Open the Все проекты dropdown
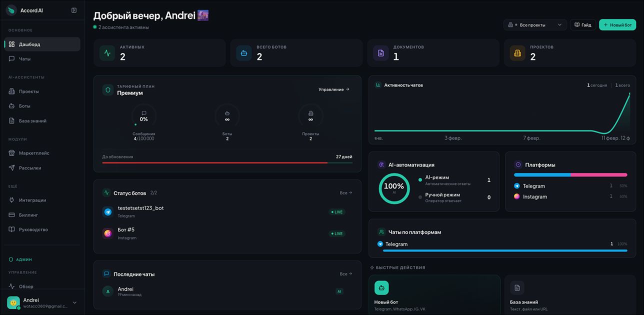 [535, 24]
